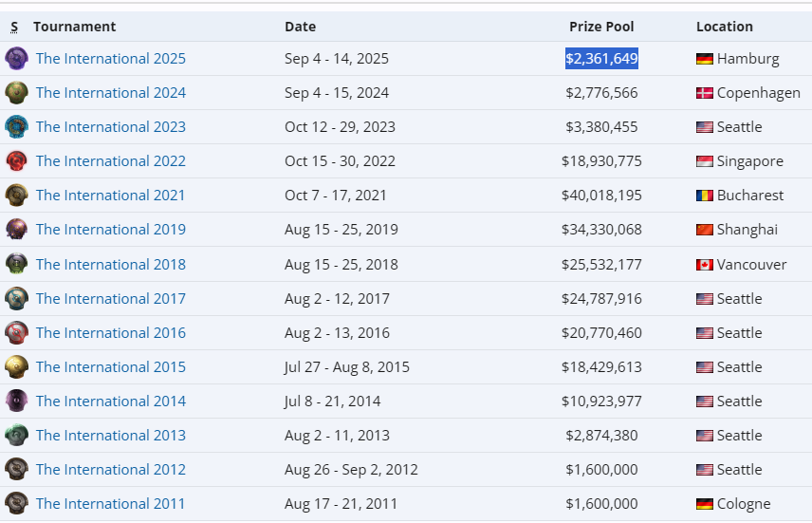The height and width of the screenshot is (523, 812).
Task: Open The International 2021 link
Action: 111,196
